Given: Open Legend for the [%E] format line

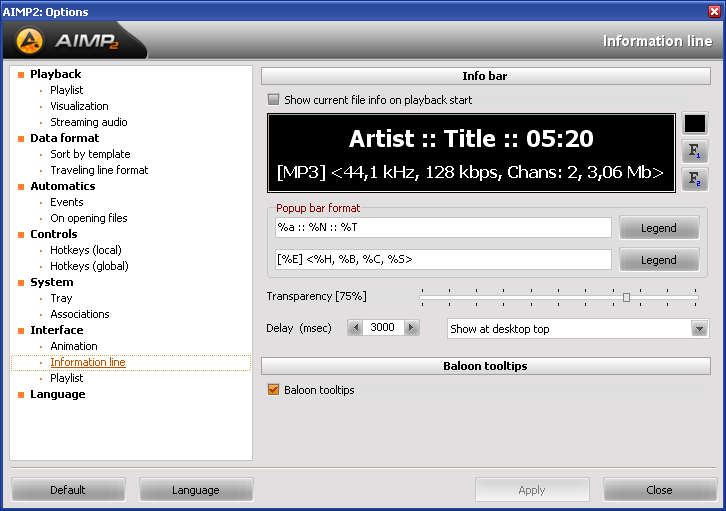Looking at the screenshot, I should [x=659, y=260].
